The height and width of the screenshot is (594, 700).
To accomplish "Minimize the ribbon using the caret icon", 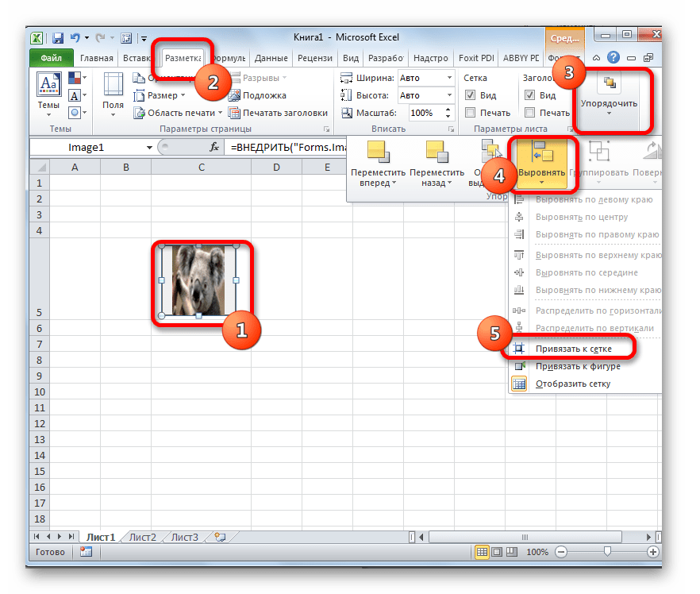I will coord(597,58).
